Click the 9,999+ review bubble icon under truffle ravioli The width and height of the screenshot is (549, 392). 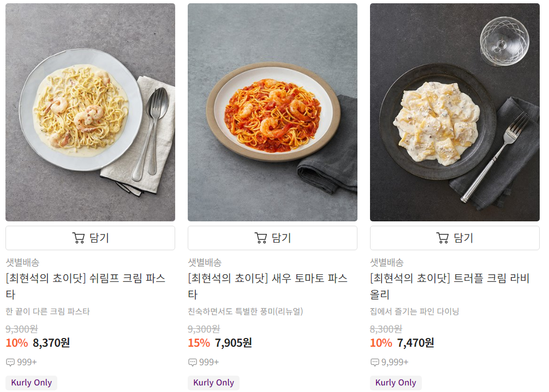[x=374, y=361]
